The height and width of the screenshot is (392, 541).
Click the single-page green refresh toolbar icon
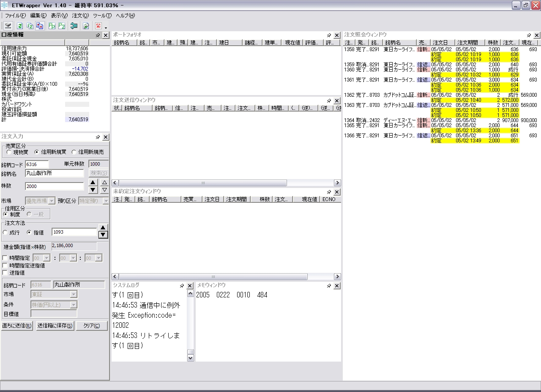(x=19, y=26)
